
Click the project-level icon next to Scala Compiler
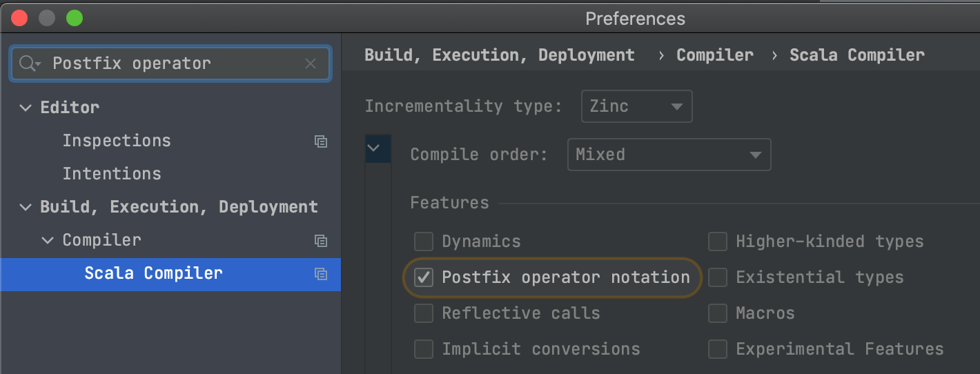tap(320, 273)
